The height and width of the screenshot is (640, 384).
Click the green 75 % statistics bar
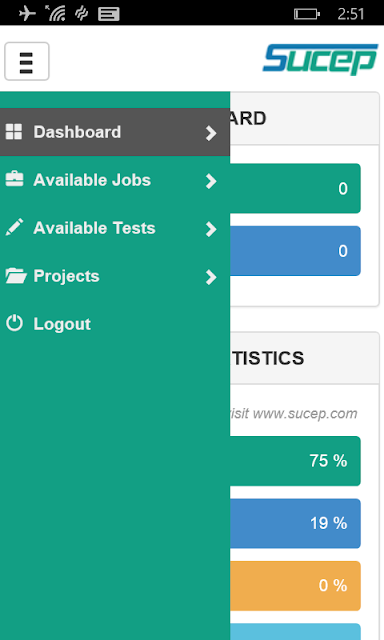click(295, 461)
